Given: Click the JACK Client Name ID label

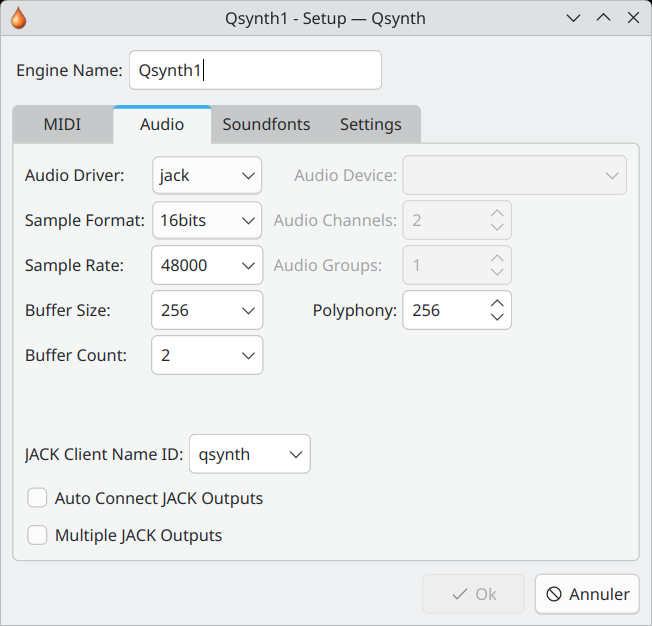Looking at the screenshot, I should 104,454.
